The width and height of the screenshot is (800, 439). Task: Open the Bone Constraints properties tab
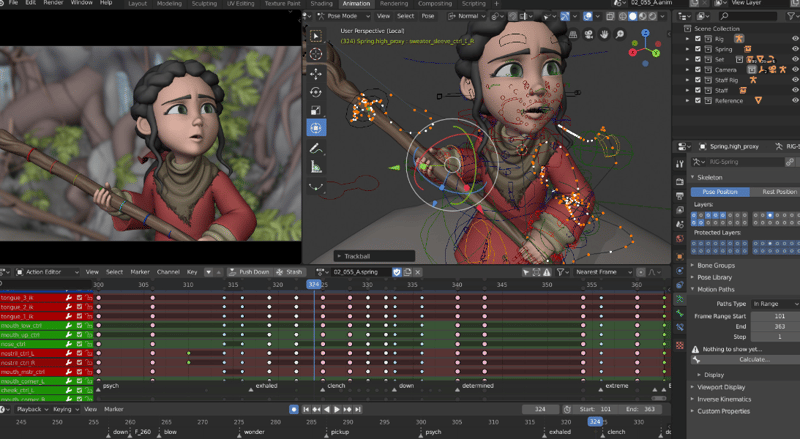point(680,327)
